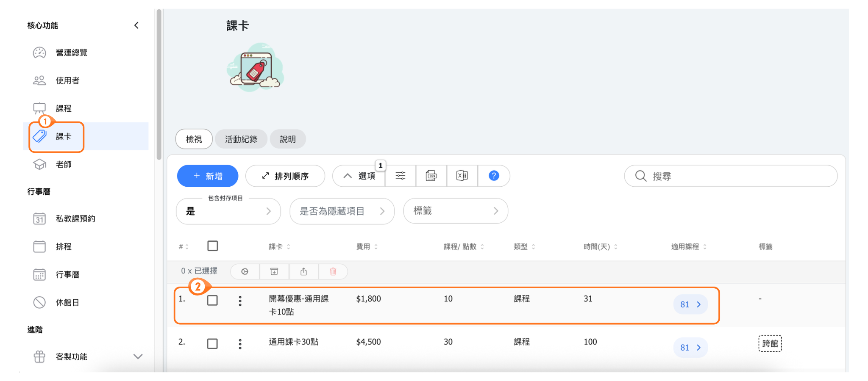The height and width of the screenshot is (381, 868).
Task: Click the Excel export icon
Action: coord(462,176)
